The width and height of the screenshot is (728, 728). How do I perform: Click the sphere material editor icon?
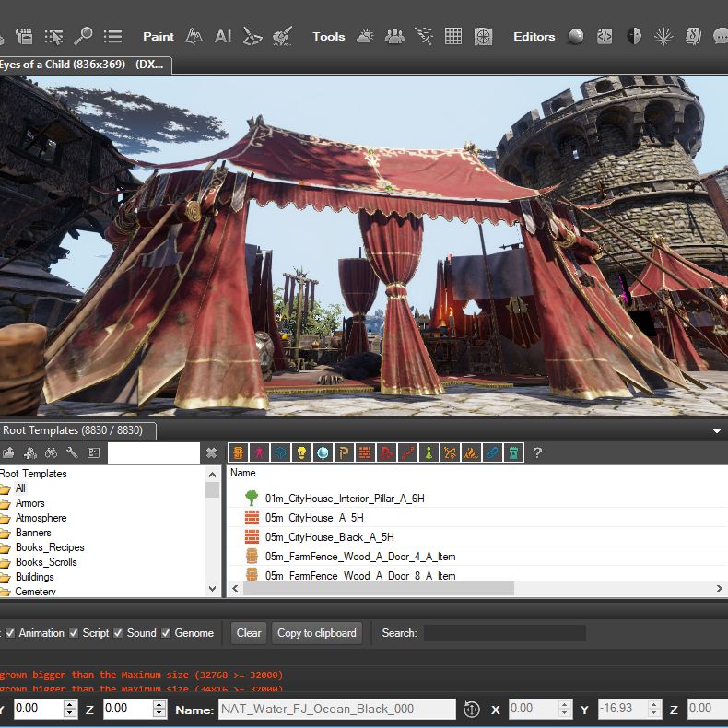576,36
